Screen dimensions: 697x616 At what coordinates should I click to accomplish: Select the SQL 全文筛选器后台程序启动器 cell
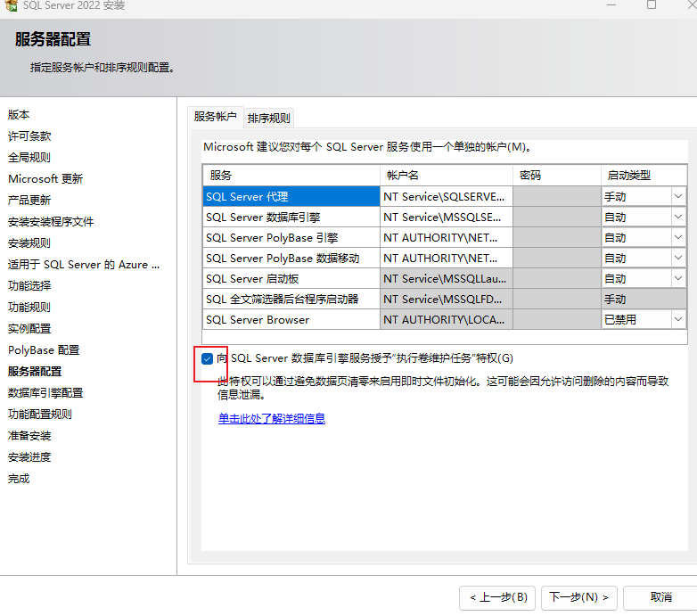click(x=291, y=299)
